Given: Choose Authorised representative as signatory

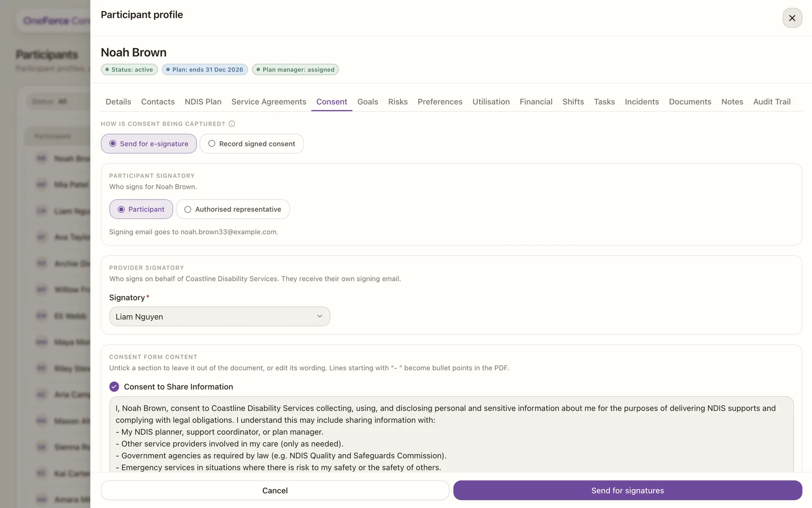Looking at the screenshot, I should 232,209.
